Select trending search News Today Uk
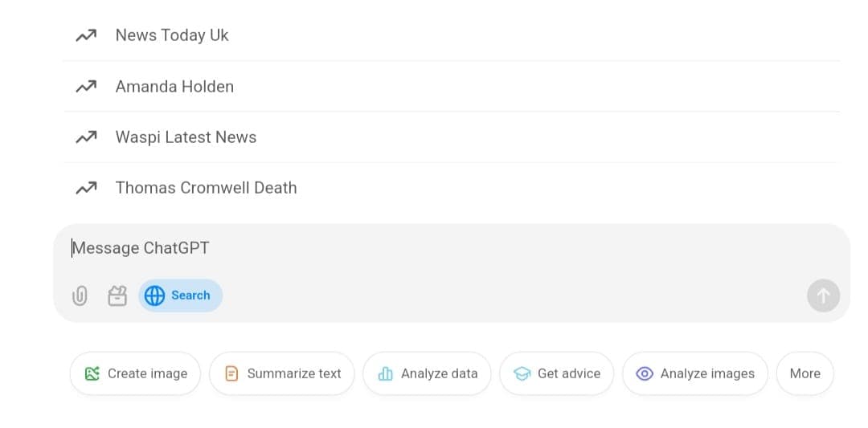868x428 pixels. click(x=172, y=35)
